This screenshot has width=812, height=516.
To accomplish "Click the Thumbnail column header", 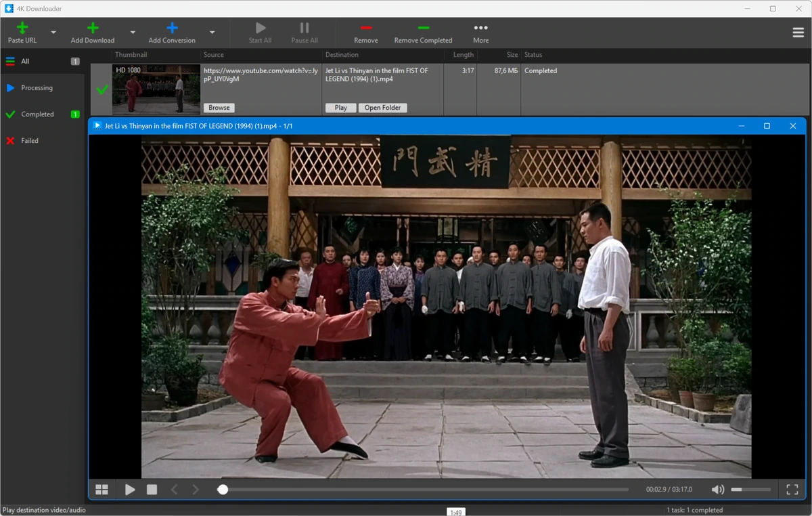I will 131,55.
